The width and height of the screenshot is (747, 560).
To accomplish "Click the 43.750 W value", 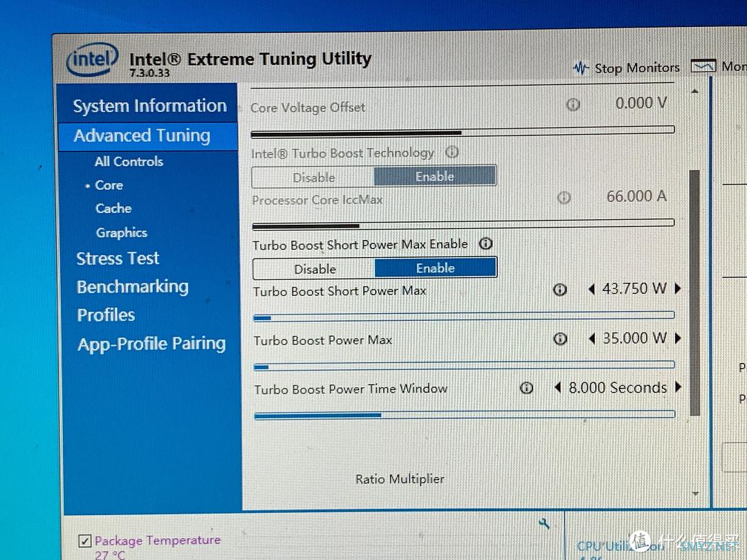I will (634, 288).
